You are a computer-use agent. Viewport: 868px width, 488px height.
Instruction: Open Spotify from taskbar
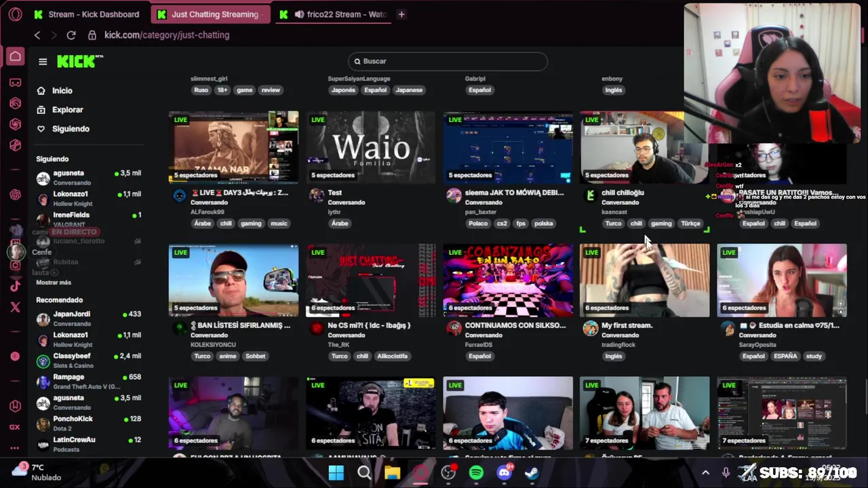[x=476, y=472]
